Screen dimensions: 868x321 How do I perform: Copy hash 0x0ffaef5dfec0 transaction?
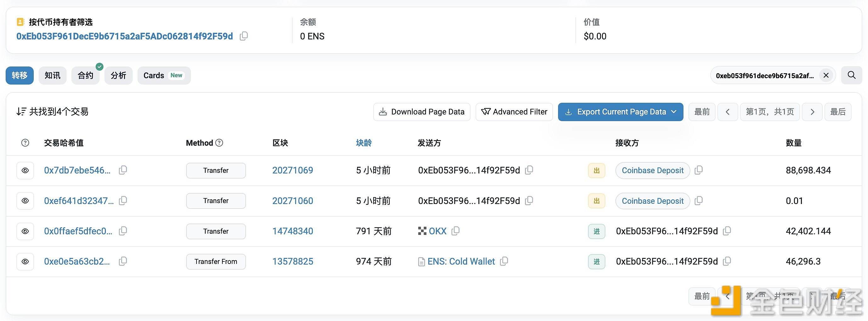(123, 231)
